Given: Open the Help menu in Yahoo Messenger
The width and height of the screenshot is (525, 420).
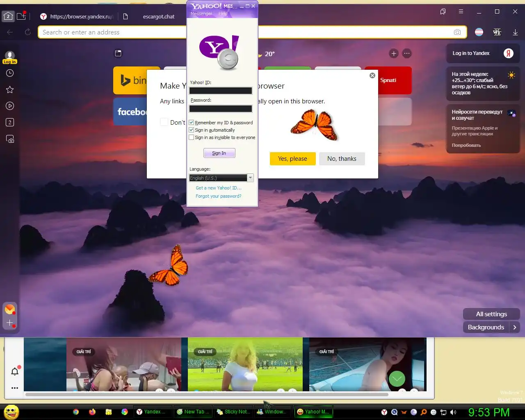Looking at the screenshot, I should coord(223,14).
